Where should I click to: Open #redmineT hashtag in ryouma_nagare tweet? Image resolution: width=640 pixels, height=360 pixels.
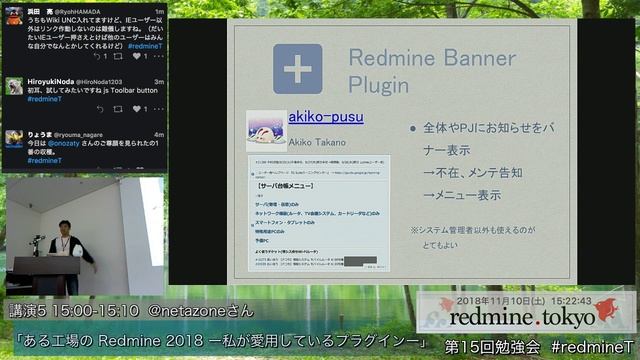[44, 160]
